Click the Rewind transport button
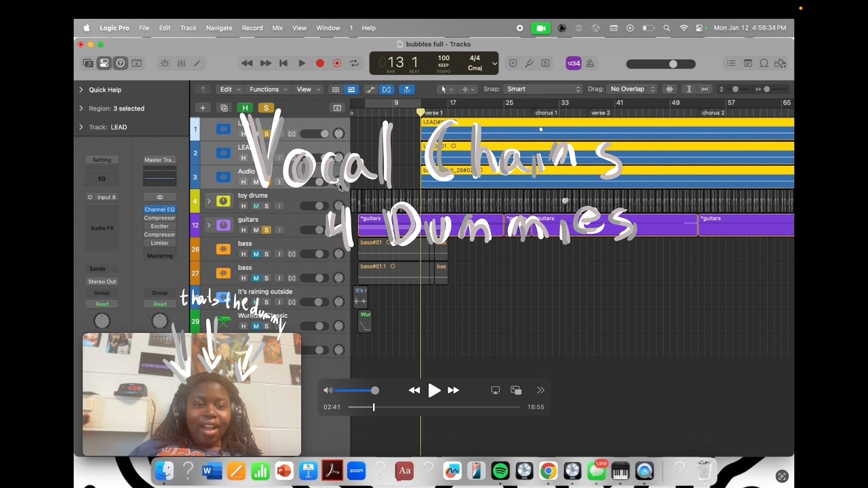The width and height of the screenshot is (868, 488). pos(247,63)
